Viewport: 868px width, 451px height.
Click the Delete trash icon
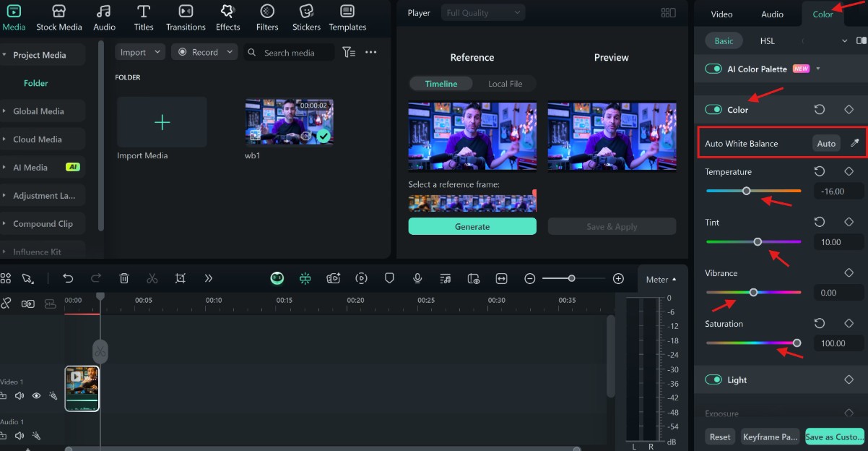tap(124, 278)
